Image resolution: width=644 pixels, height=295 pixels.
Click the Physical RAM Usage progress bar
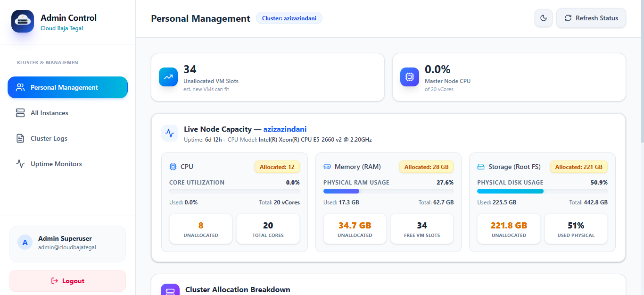pos(388,191)
